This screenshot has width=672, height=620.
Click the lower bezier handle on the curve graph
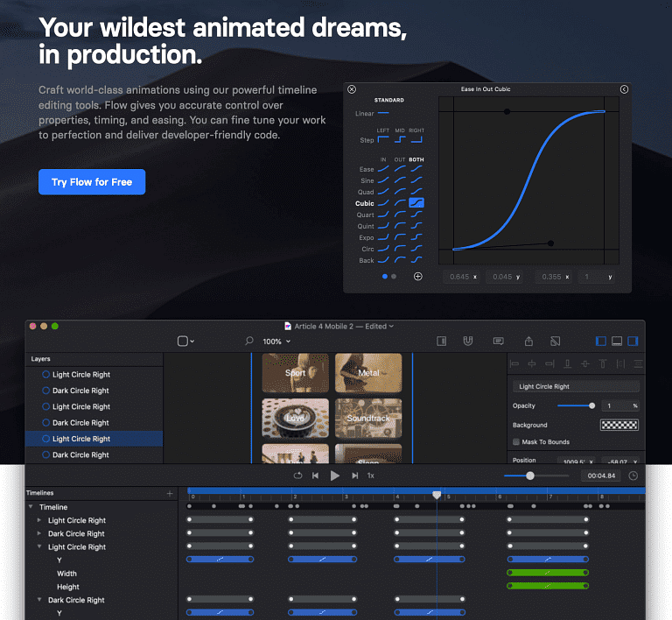550,243
